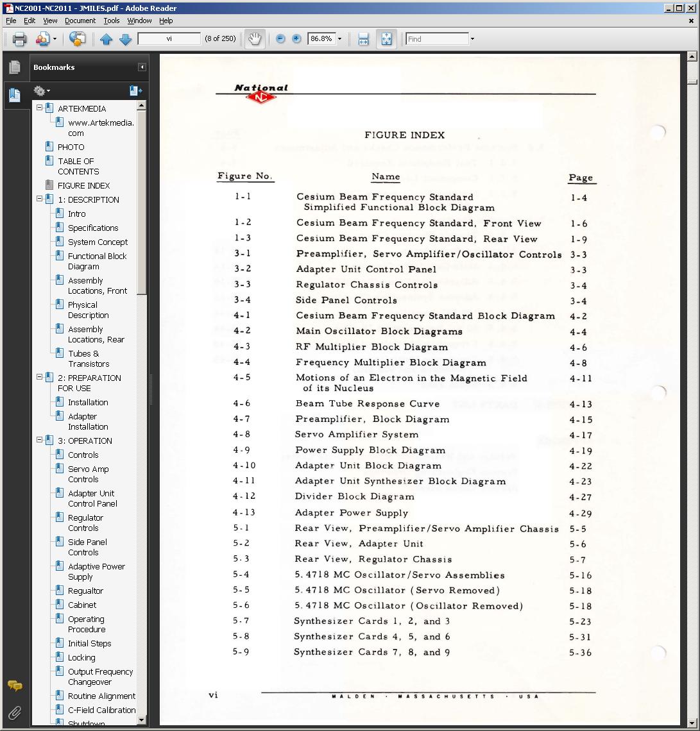
Task: Click the Intro bookmark icon
Action: click(x=60, y=213)
